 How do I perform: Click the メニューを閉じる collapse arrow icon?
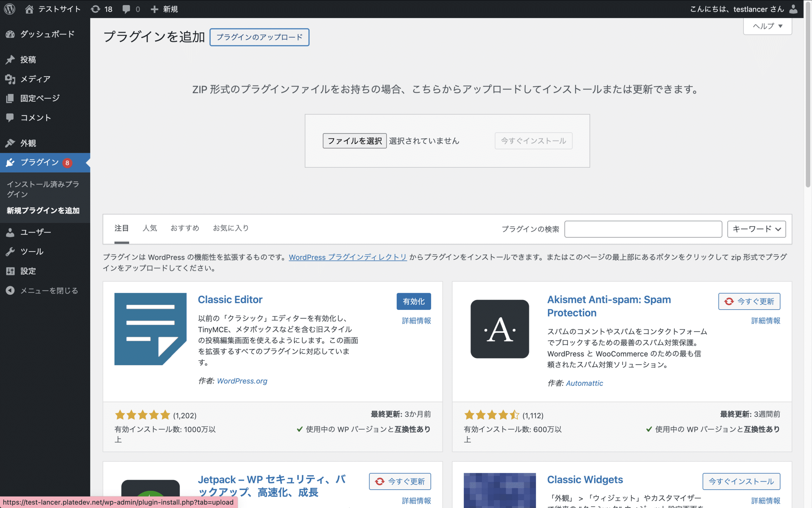(x=10, y=290)
